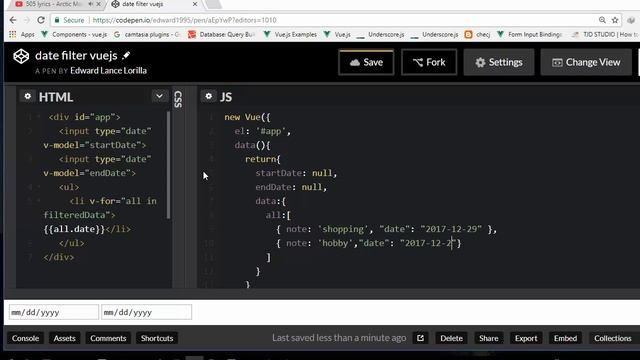Open the Share menu
The height and width of the screenshot is (360, 640).
489,338
